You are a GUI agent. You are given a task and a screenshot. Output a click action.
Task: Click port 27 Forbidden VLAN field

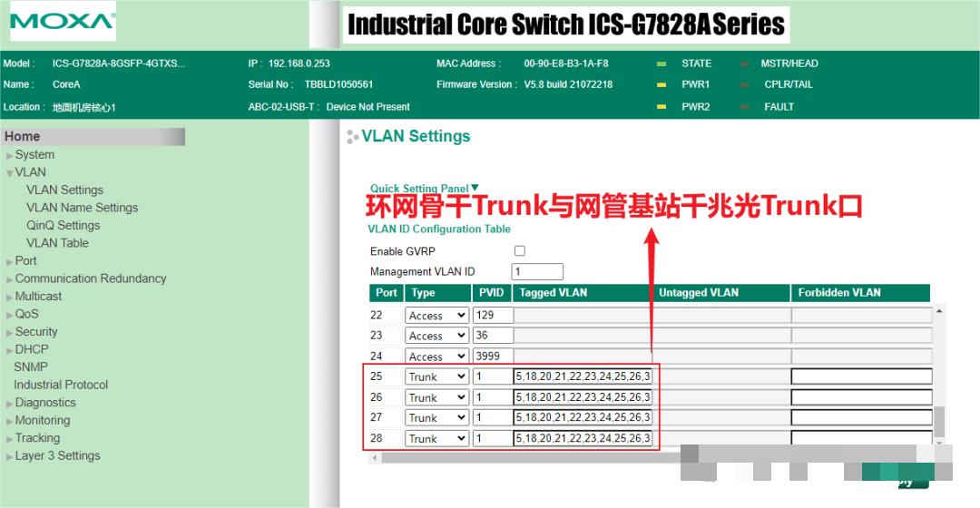click(862, 417)
